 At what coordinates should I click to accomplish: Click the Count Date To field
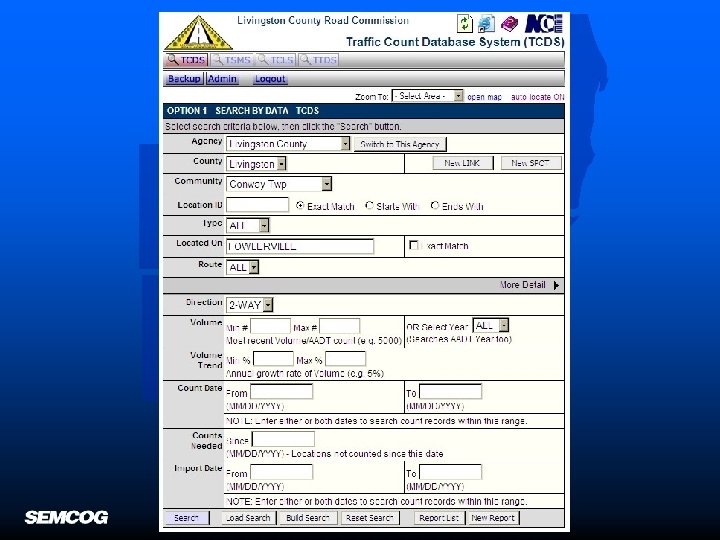point(450,392)
